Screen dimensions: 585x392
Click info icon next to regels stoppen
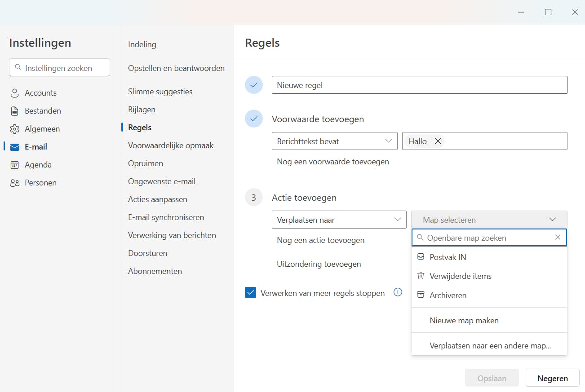(x=398, y=292)
